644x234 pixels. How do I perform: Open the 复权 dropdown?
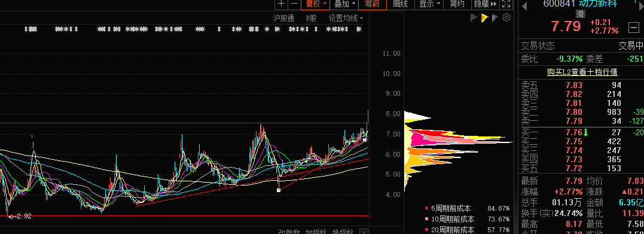316,4
